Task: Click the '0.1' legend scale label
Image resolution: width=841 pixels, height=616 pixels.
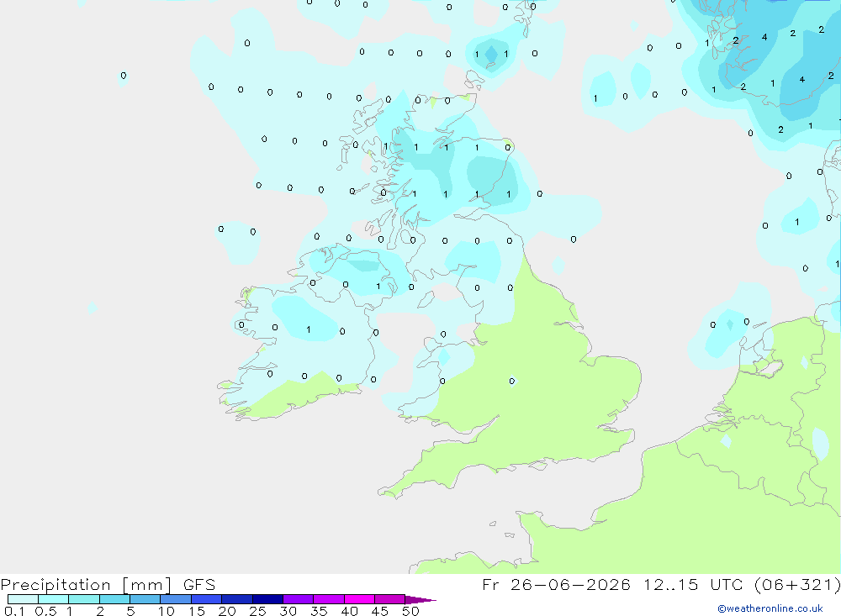Action: point(14,611)
